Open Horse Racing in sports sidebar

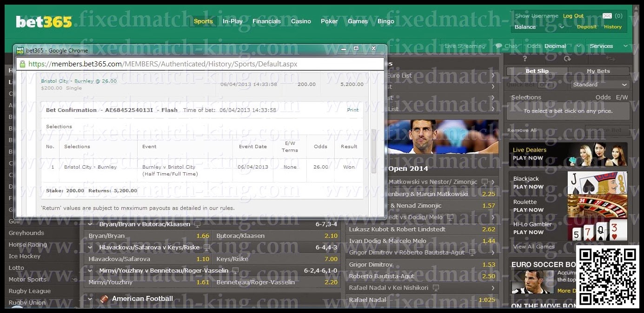pos(28,245)
